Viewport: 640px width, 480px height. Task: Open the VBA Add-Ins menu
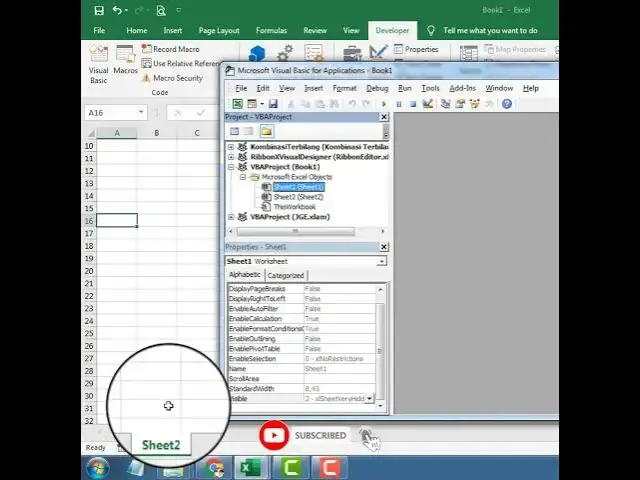coord(462,88)
